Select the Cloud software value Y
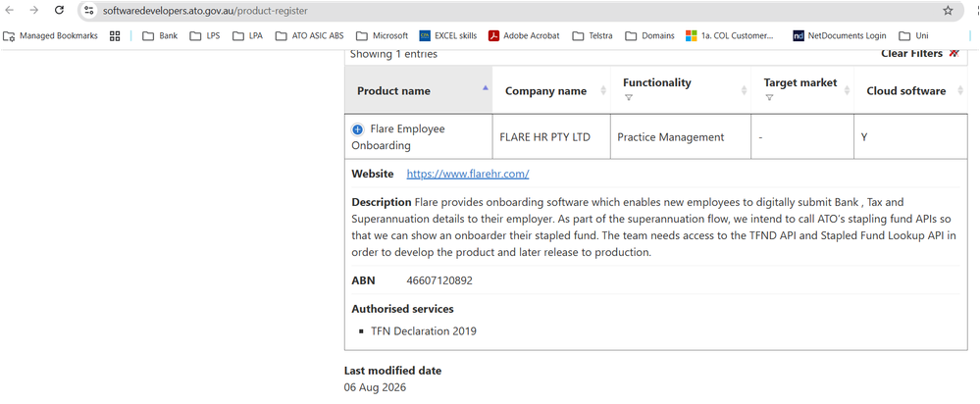This screenshot has height=404, width=980. pos(863,137)
